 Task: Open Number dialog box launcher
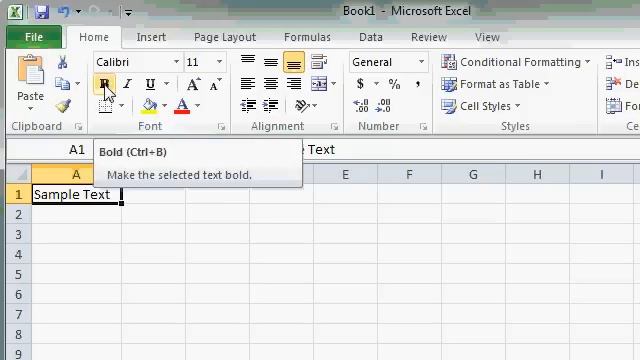[423, 127]
